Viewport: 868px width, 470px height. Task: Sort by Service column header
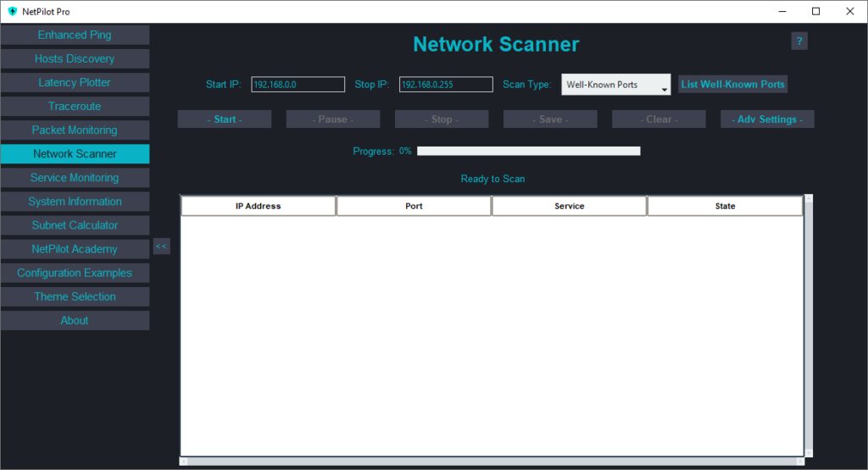(569, 206)
